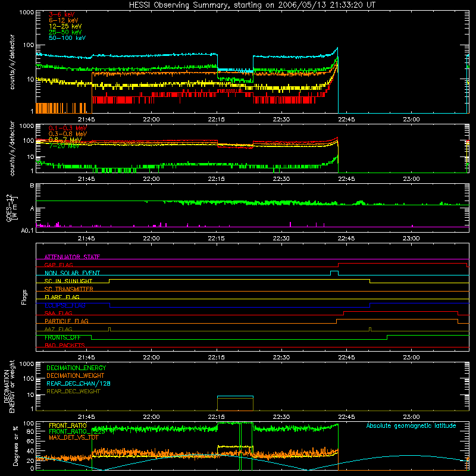
Task: Pick the ECLIPSE_FLAG flag label
Action: 65,305
